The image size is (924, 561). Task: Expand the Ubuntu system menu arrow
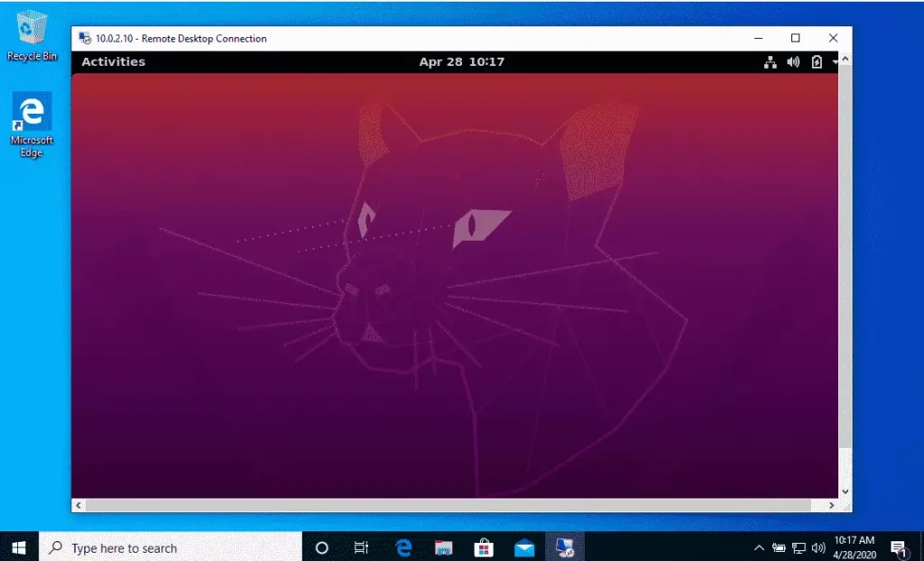tap(835, 62)
